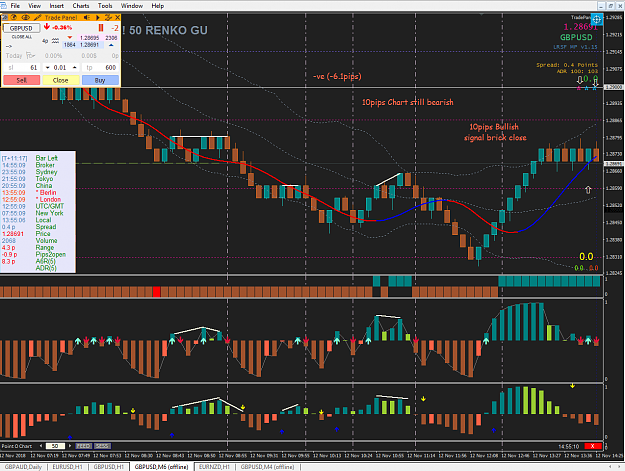Click the pencil icon in Trade Panel header
625x471 pixels.
[x=37, y=18]
